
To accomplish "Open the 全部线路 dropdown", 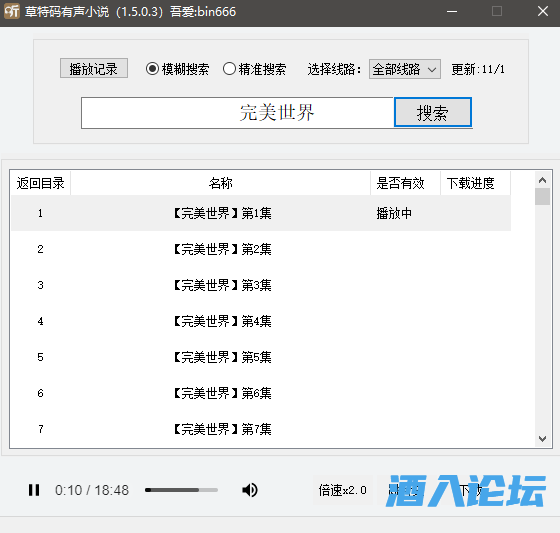I will (x=404, y=69).
